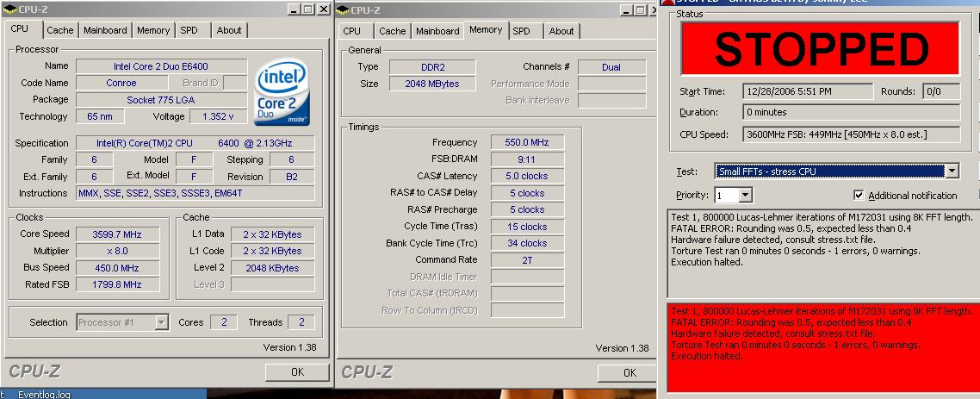Click the CAS# Latency value 5.0 clocks

528,177
